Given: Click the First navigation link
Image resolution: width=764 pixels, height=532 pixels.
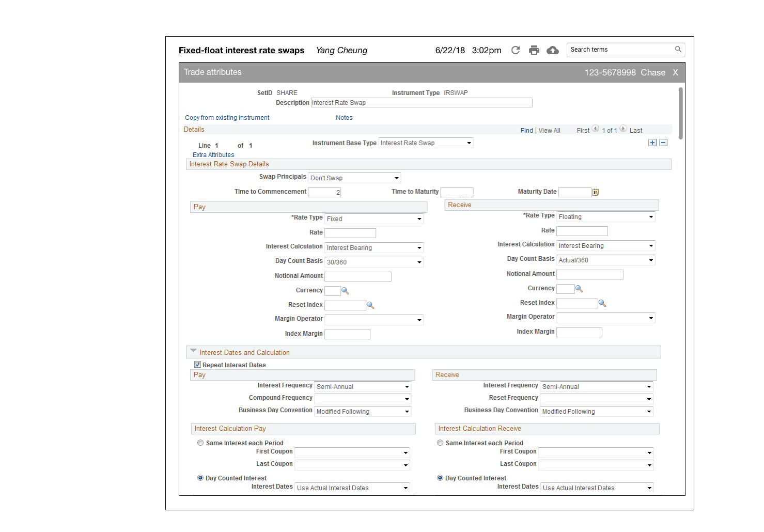Looking at the screenshot, I should coord(583,131).
